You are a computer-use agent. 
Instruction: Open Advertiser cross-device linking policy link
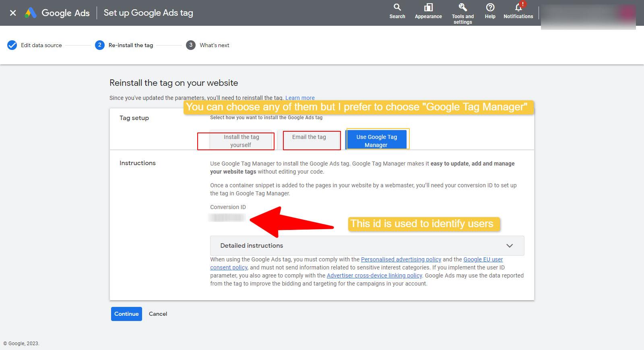pyautogui.click(x=374, y=275)
